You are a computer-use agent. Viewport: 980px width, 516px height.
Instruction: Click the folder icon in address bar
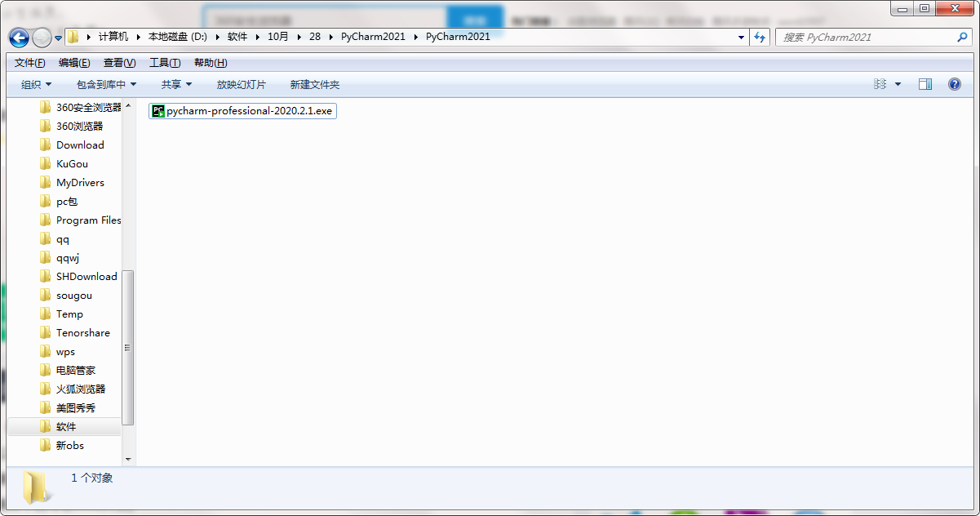pyautogui.click(x=73, y=37)
